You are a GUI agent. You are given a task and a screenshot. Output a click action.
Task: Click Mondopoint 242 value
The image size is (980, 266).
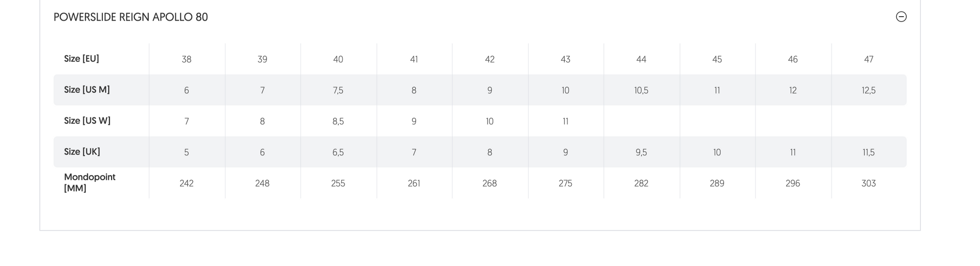(x=187, y=183)
